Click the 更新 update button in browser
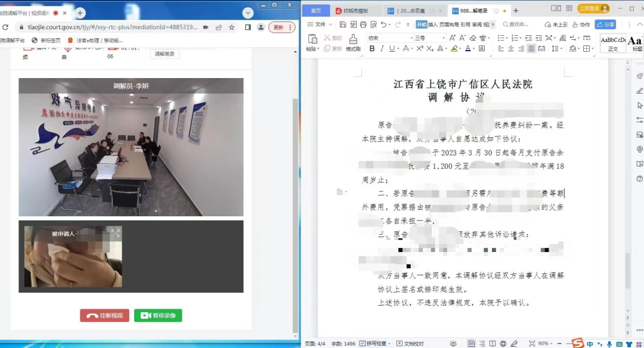This screenshot has height=348, width=644. click(282, 27)
